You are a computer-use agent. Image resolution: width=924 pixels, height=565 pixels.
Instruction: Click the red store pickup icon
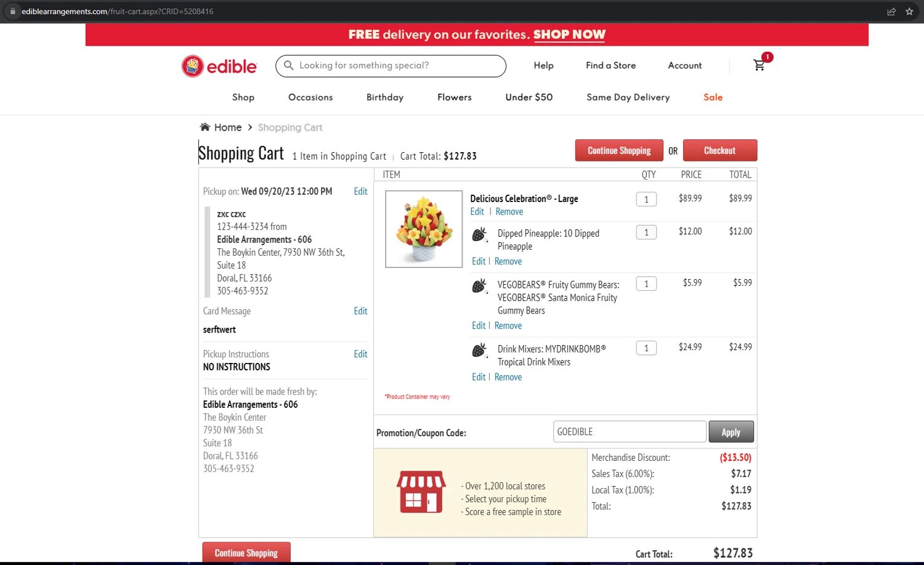click(421, 492)
